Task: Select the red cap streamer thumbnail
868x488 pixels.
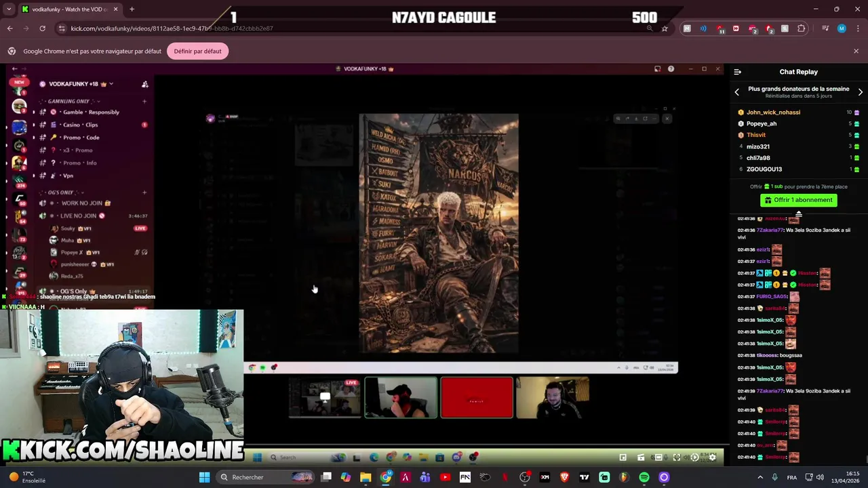Action: pyautogui.click(x=401, y=398)
